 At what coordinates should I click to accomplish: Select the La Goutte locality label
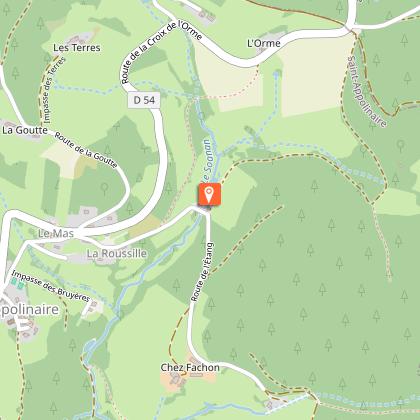25,130
